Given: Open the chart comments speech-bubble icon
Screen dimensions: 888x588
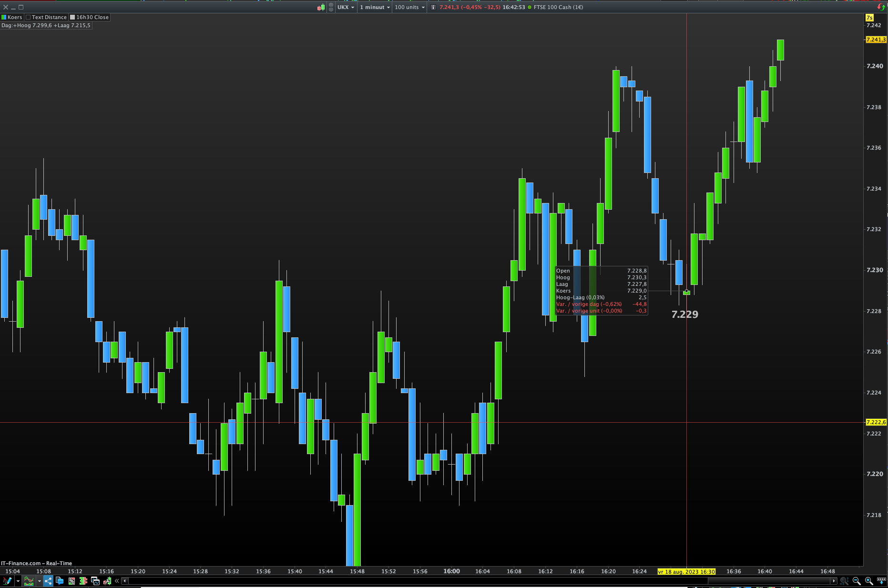Looking at the screenshot, I should [60, 581].
